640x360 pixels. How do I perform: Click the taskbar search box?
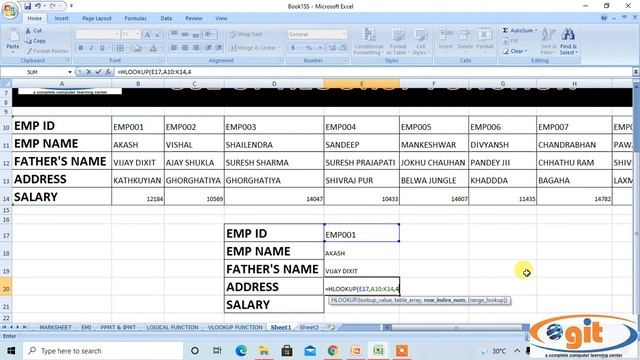[103, 351]
